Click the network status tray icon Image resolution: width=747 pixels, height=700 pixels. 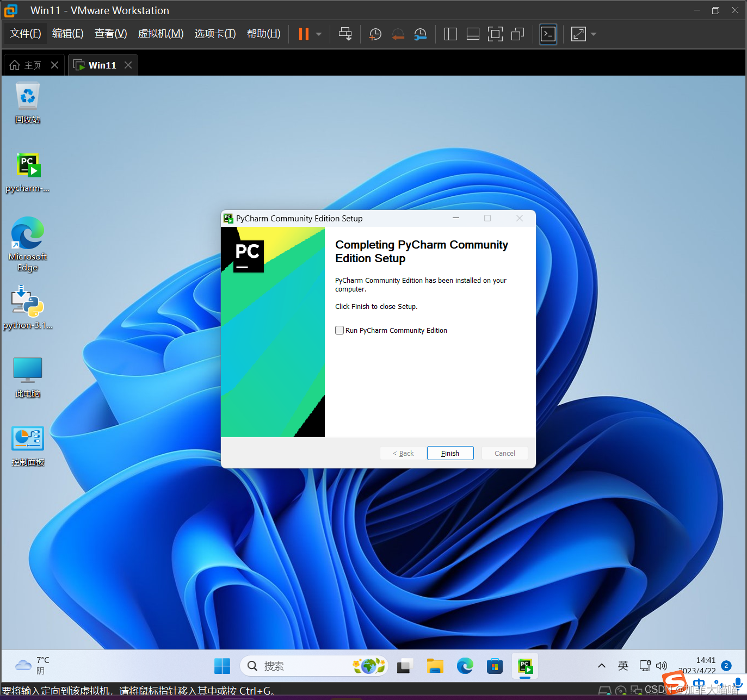[x=645, y=666]
